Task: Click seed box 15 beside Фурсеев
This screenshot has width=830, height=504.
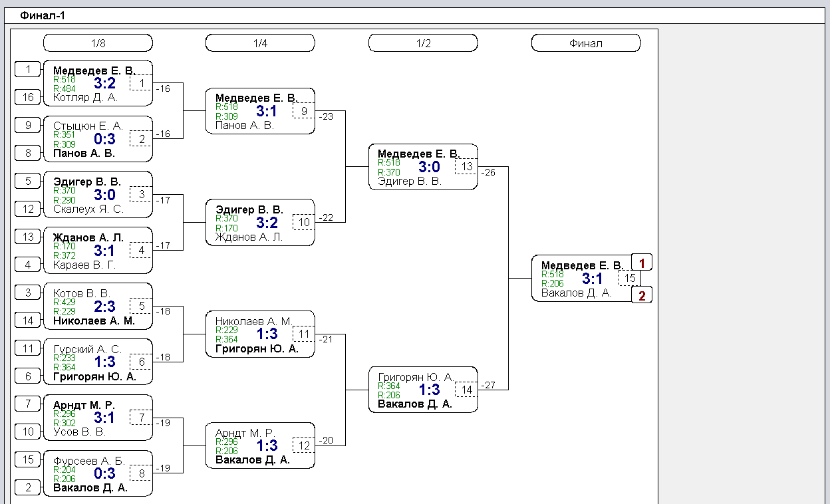Action: (28, 460)
